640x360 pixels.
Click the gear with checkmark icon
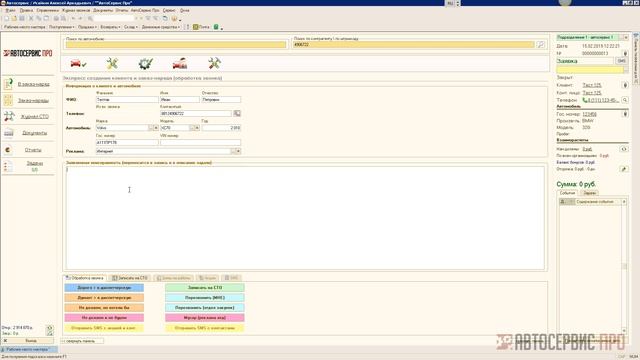click(145, 63)
